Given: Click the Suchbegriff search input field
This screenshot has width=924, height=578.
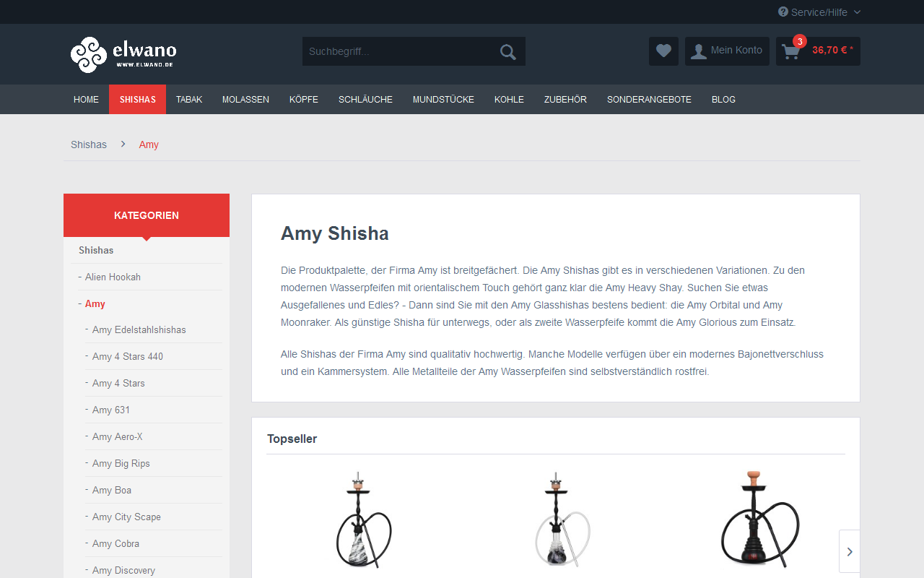Looking at the screenshot, I should (401, 51).
